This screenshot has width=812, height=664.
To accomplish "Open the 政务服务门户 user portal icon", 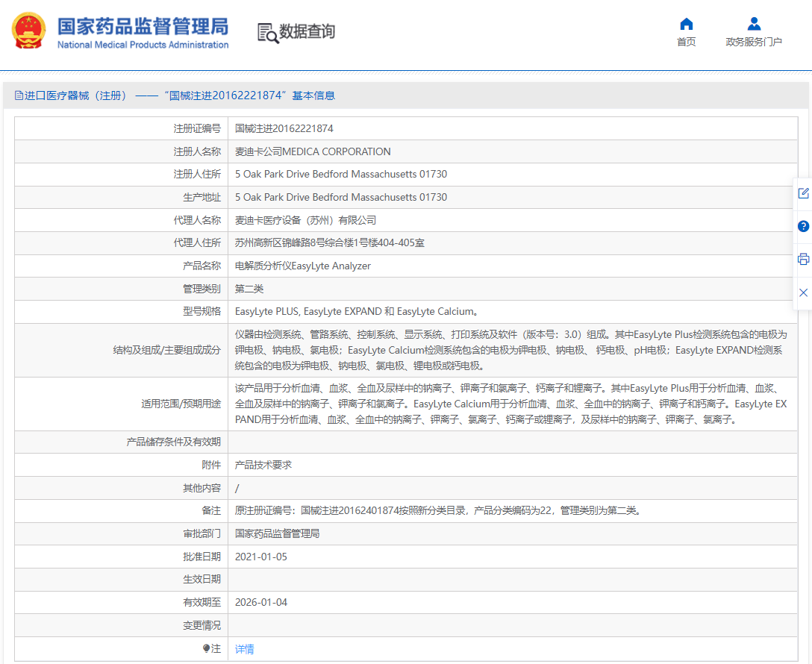I will click(754, 24).
